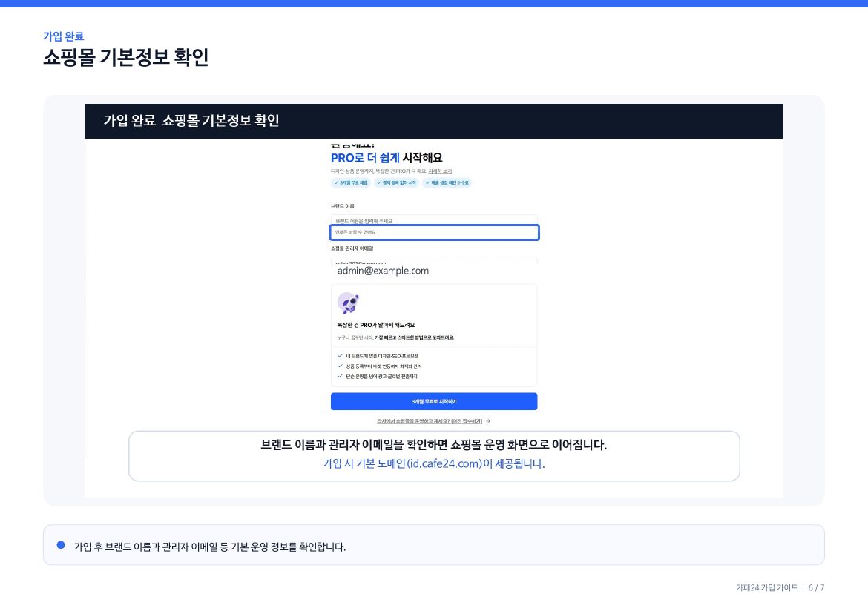Image resolution: width=868 pixels, height=614 pixels.
Task: Click the '매출 생길 때만 수수료' chip
Action: tap(447, 182)
